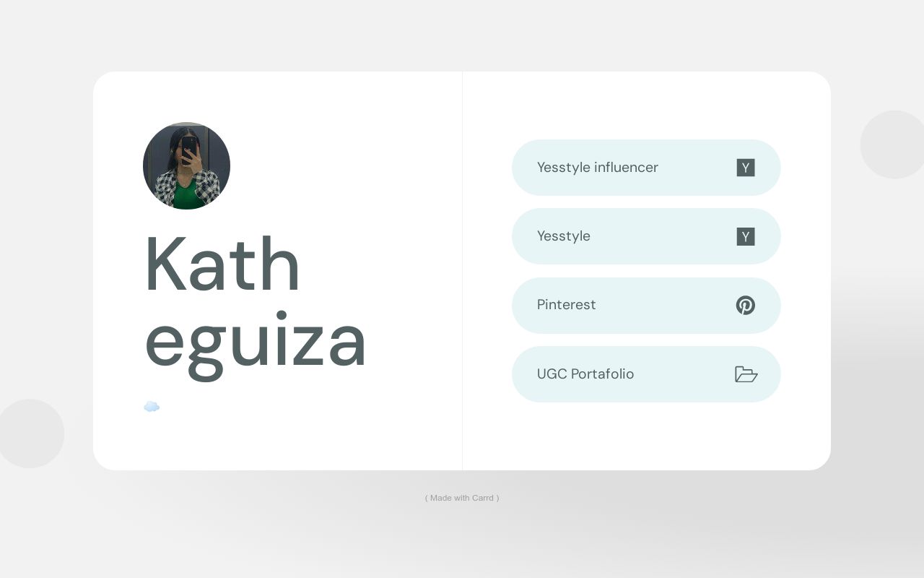
Task: Click the UGC Portafolio button card
Action: tap(646, 374)
